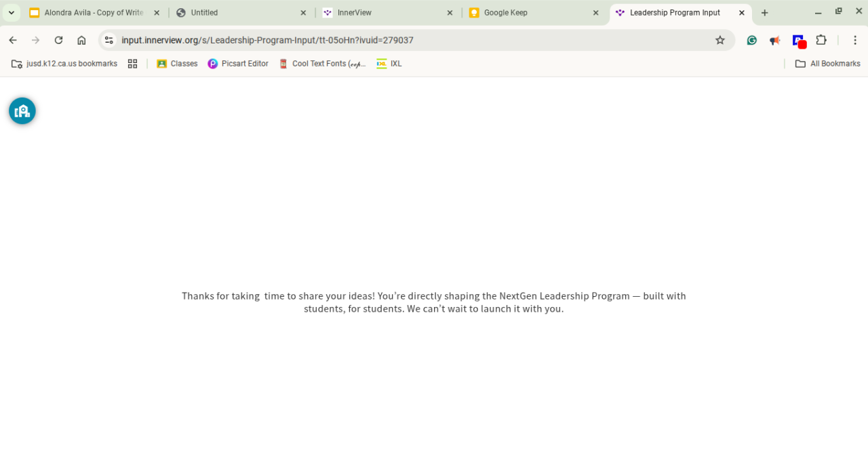Viewport: 868px width, 456px height.
Task: Open the extension with red badge
Action: click(799, 41)
